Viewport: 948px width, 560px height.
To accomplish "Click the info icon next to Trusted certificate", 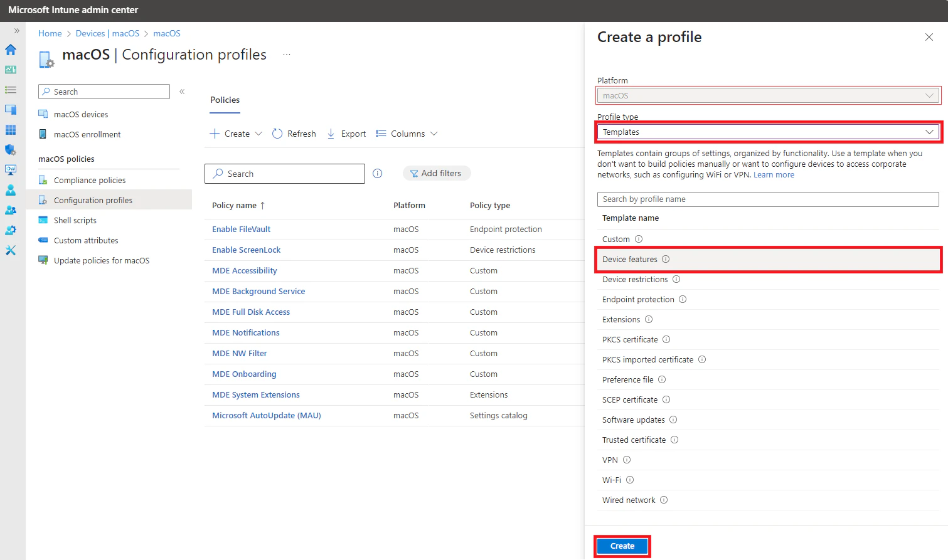I will [674, 440].
